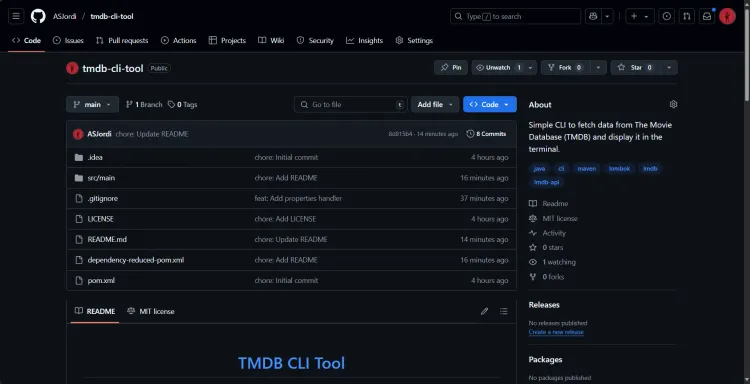750x384 pixels.
Task: Open commit 'feat: Add properties handler'
Action: [298, 198]
